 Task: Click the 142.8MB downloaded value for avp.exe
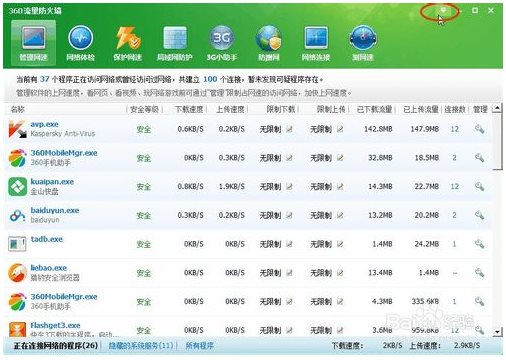[378, 129]
